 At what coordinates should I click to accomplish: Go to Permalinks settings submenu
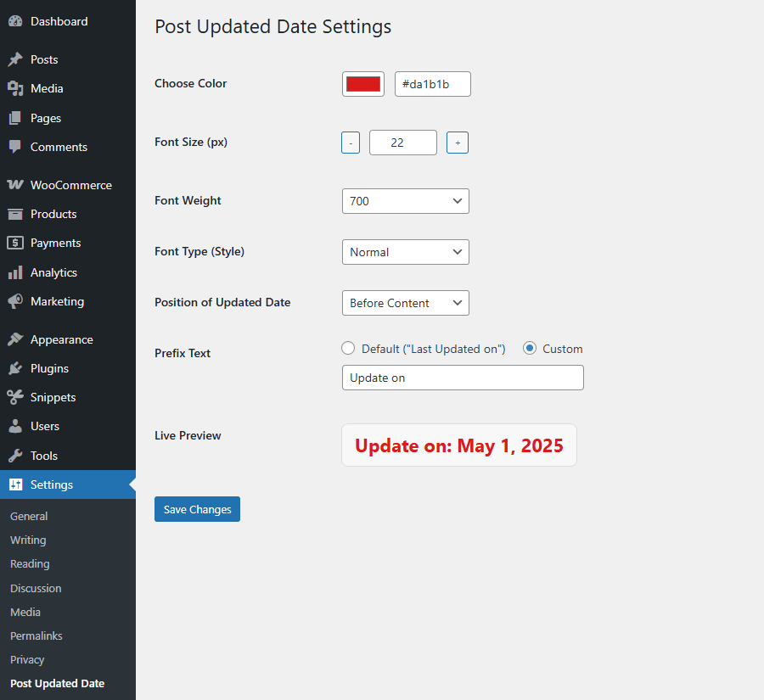click(x=36, y=636)
